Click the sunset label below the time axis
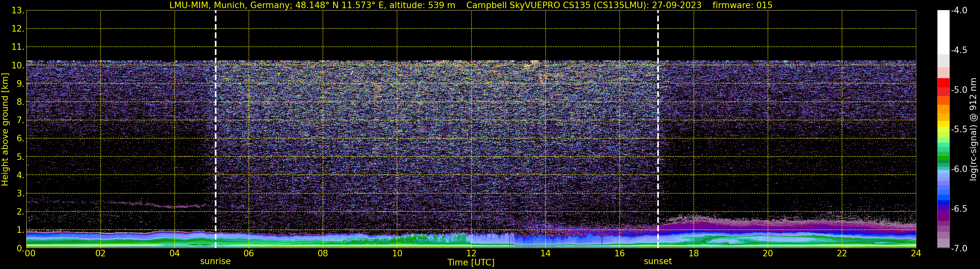 tap(658, 262)
